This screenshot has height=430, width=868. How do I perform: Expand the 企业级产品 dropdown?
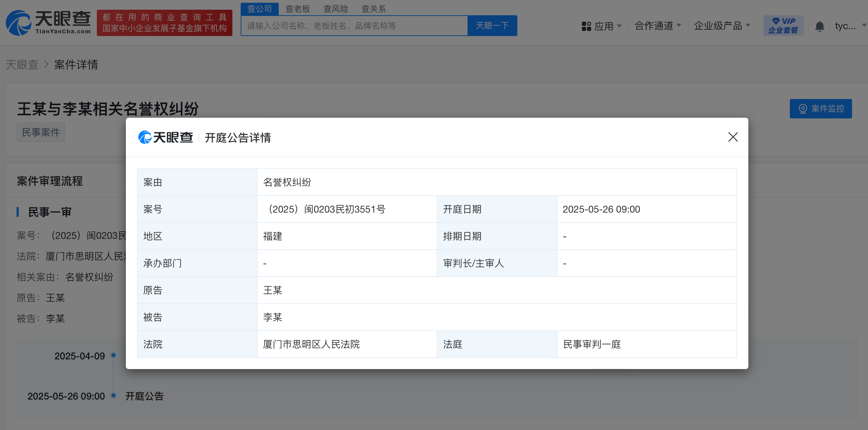tap(722, 26)
